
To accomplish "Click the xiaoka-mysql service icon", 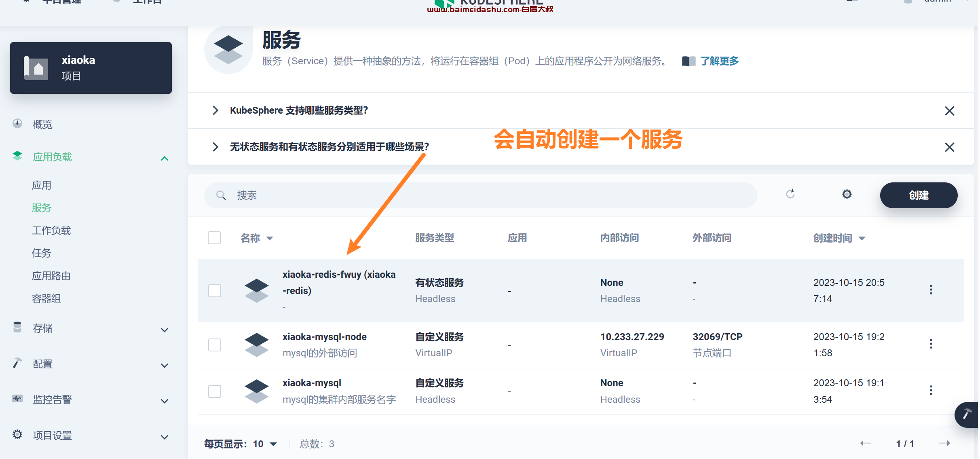I will (257, 391).
